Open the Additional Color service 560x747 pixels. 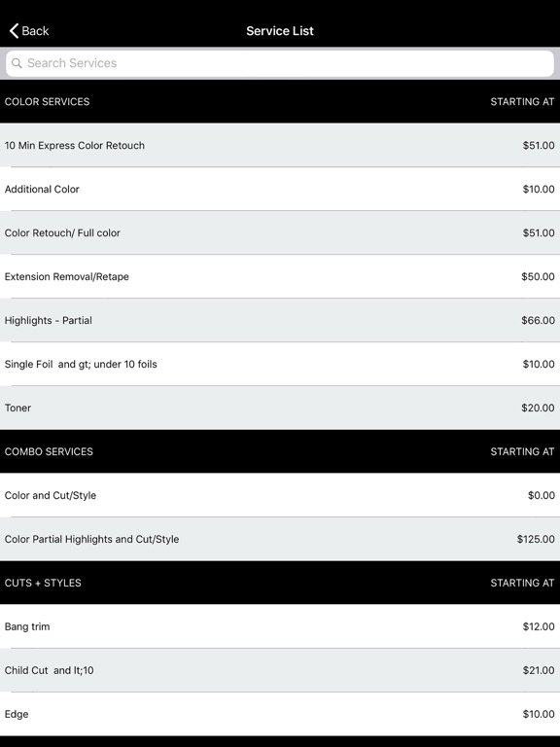click(x=280, y=189)
